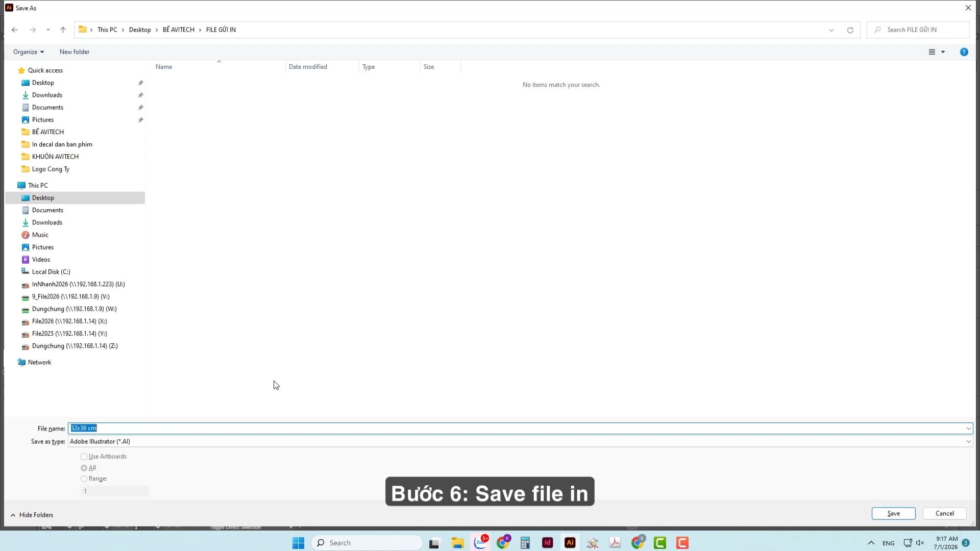This screenshot has width=980, height=551.
Task: Open the Videos library
Action: coord(41,260)
